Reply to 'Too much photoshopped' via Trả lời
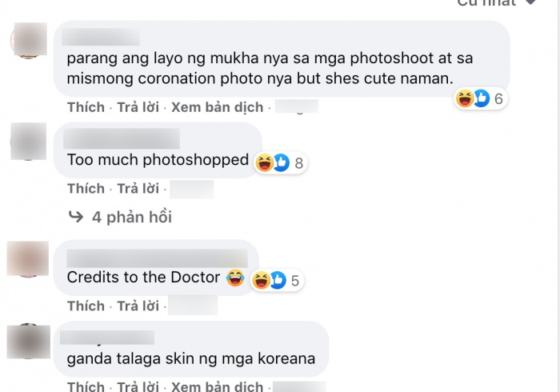The width and height of the screenshot is (560, 392). point(138,189)
